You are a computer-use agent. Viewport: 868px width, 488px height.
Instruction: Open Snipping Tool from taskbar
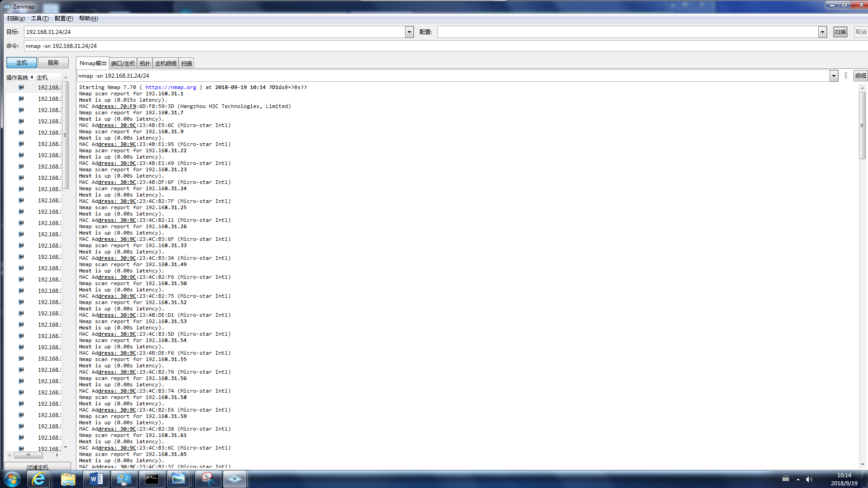point(208,479)
